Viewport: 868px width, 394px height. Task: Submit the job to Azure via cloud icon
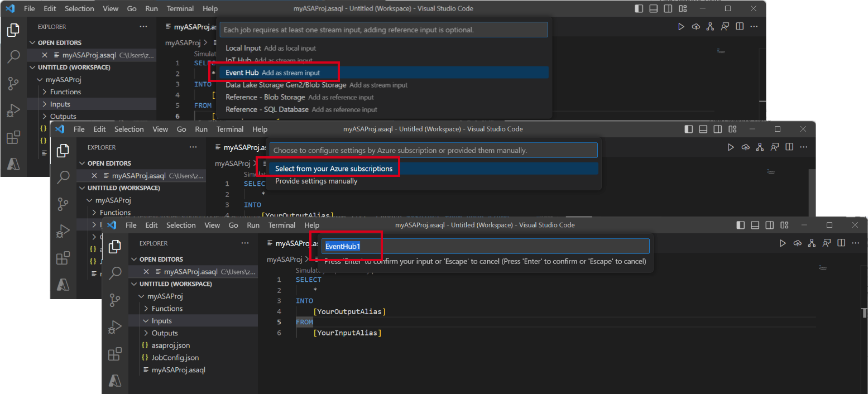(798, 243)
